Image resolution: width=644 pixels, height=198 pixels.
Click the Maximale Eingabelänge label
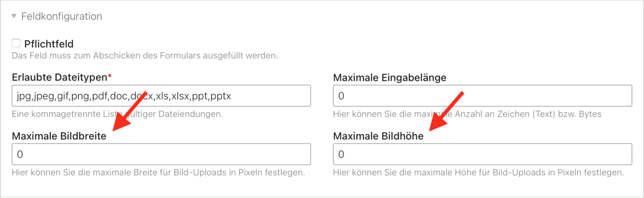[389, 78]
